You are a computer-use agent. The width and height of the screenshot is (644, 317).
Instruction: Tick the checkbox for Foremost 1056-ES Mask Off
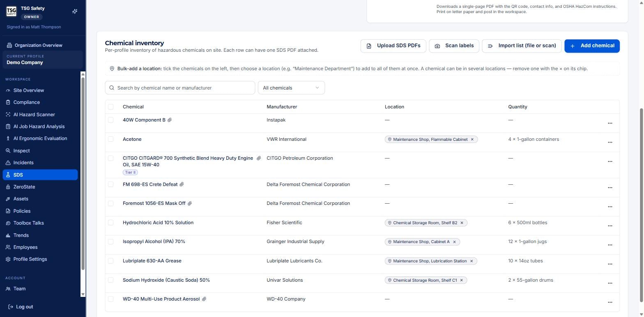tap(110, 203)
